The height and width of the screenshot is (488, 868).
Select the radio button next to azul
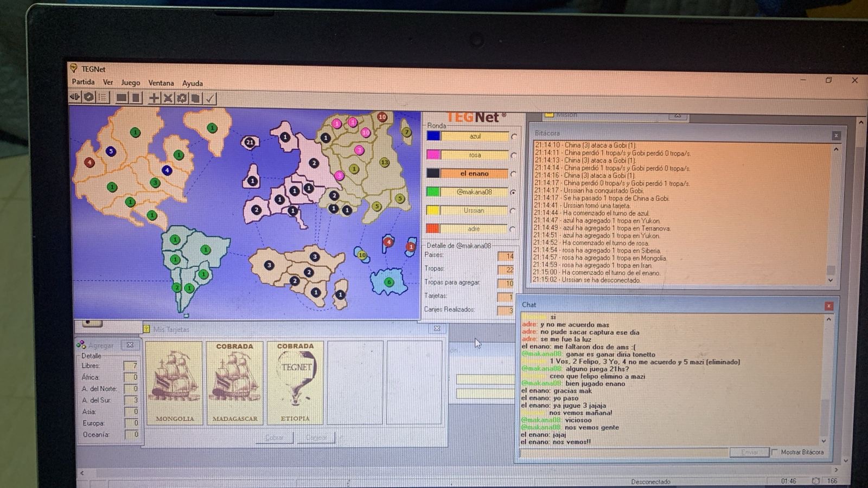513,137
